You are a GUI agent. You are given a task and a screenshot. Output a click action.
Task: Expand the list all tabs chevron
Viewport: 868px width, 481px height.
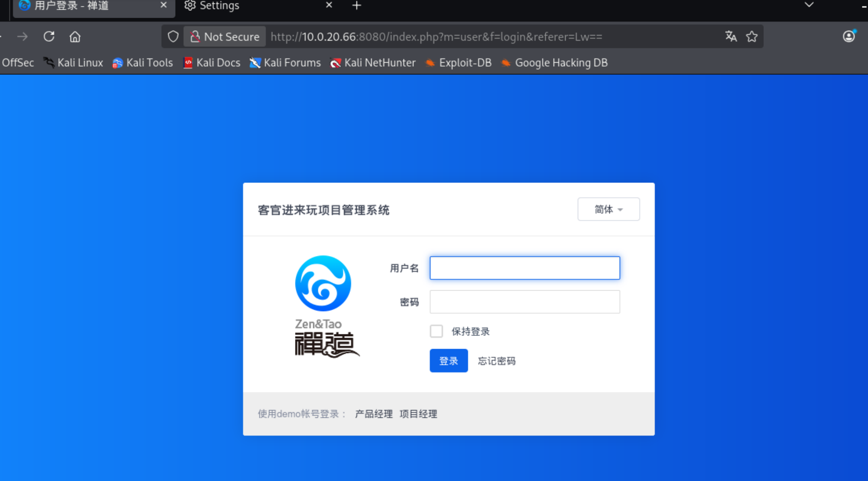pos(809,5)
